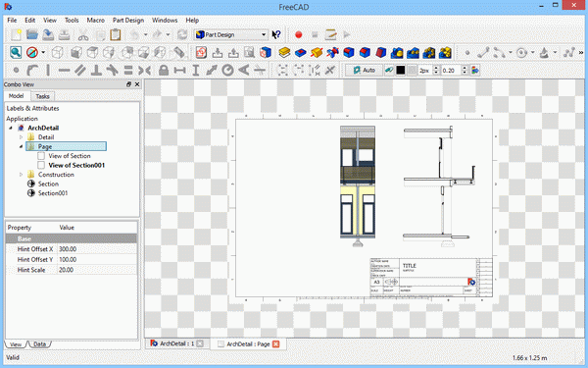Click the gray face color swatch
The width and height of the screenshot is (588, 368).
412,71
